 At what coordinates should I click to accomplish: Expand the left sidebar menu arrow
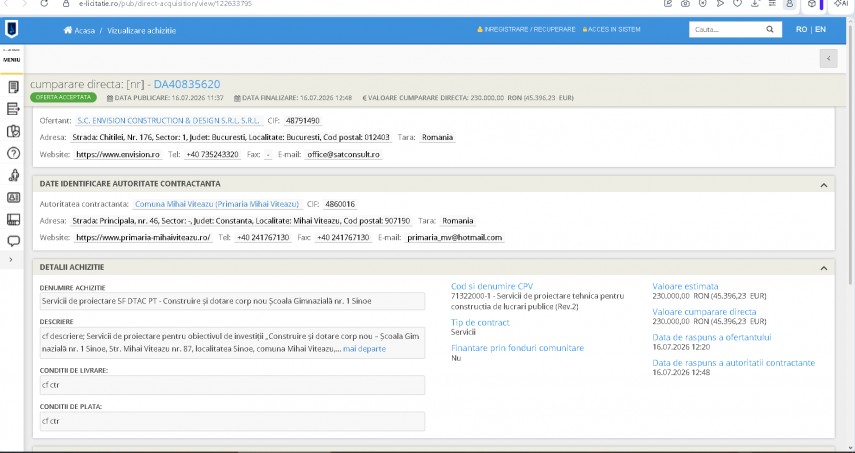[x=11, y=260]
